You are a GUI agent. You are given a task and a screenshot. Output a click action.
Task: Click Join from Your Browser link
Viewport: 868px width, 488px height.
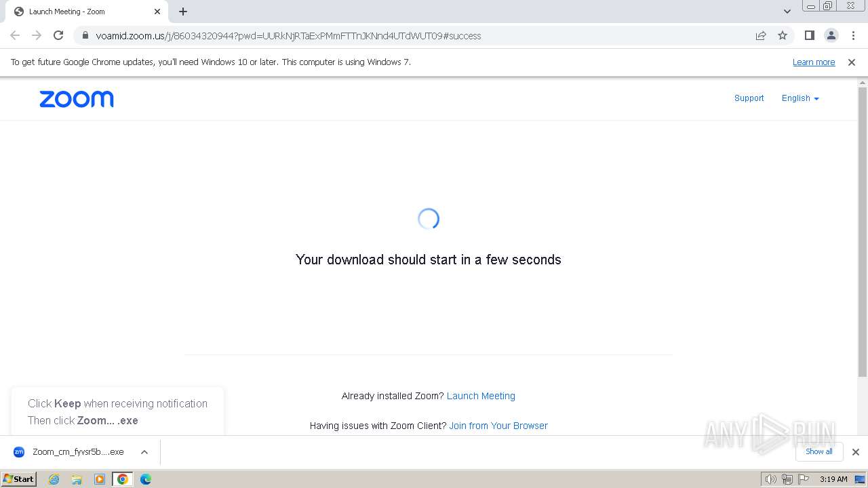(x=498, y=426)
